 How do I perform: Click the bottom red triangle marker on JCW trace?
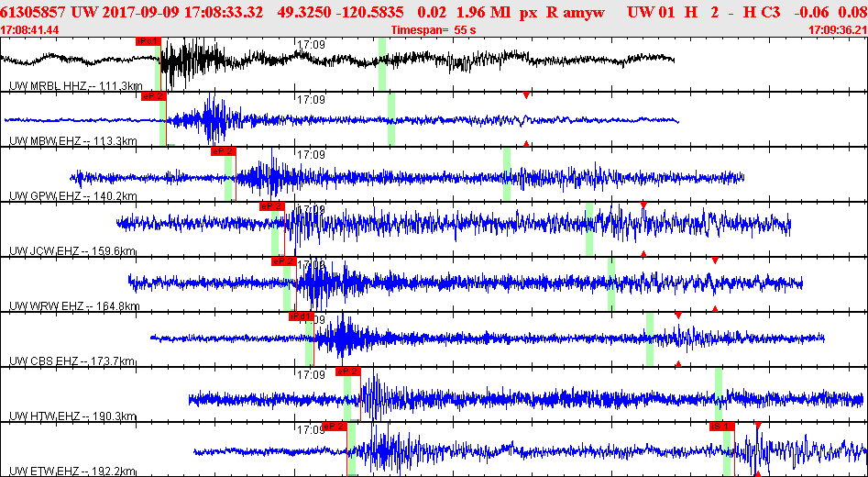pyautogui.click(x=643, y=254)
